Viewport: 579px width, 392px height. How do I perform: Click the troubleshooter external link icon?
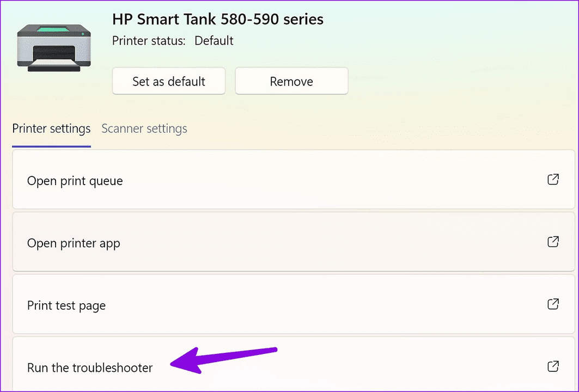pyautogui.click(x=553, y=366)
